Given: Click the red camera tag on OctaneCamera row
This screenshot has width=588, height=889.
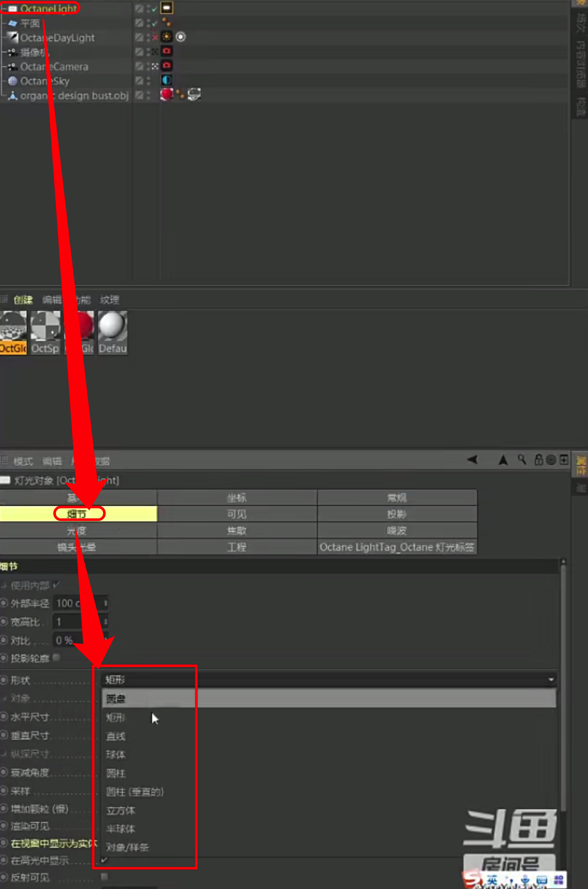Looking at the screenshot, I should tap(167, 66).
